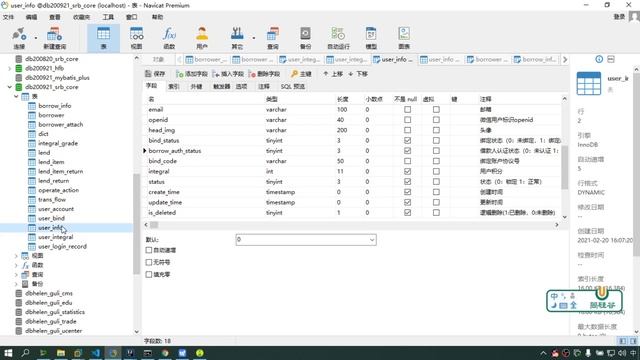
Task: Open the Function f(x) toolbar icon
Action: pos(169,38)
